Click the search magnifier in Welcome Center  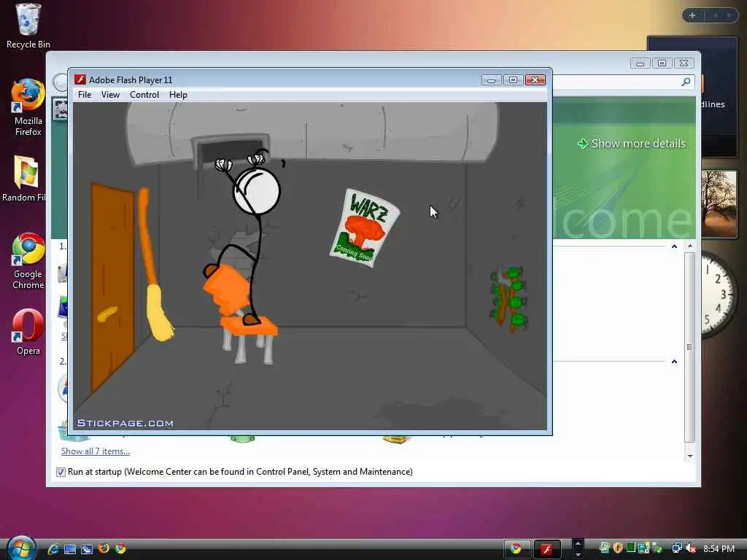click(686, 82)
